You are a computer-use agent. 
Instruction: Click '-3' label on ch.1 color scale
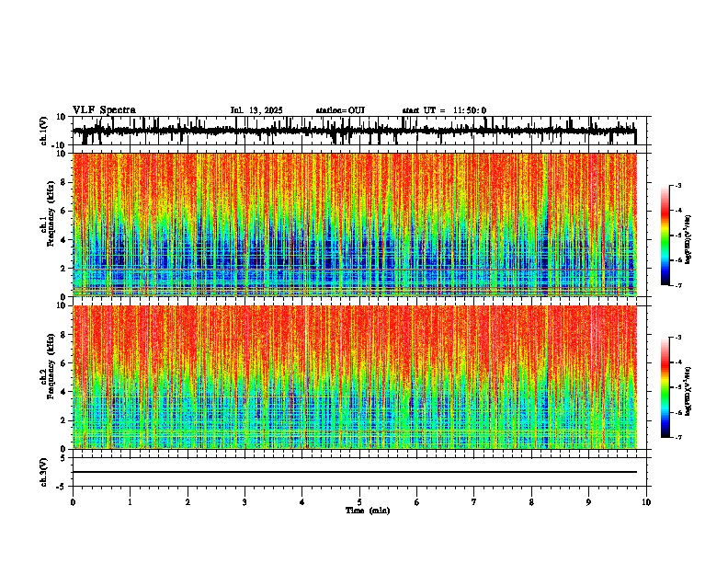pyautogui.click(x=678, y=185)
